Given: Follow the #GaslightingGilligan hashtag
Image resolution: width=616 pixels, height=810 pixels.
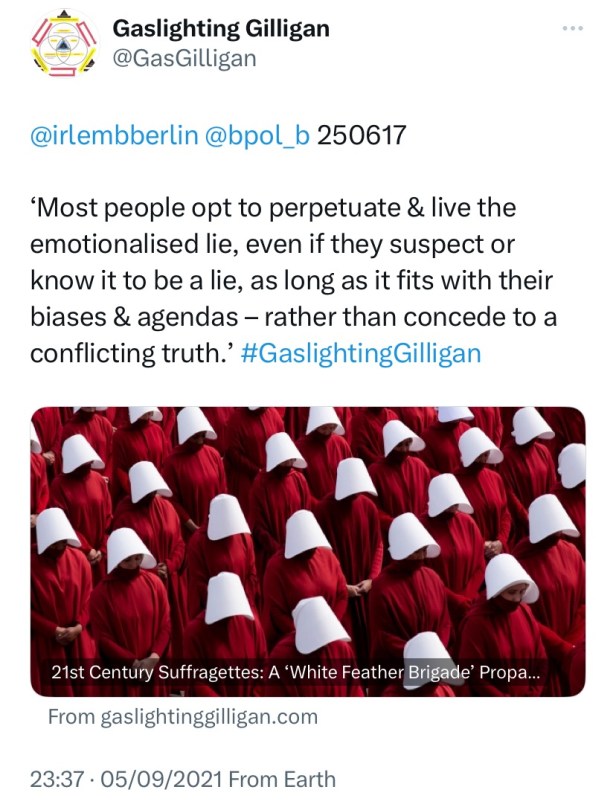Looking at the screenshot, I should pos(361,354).
